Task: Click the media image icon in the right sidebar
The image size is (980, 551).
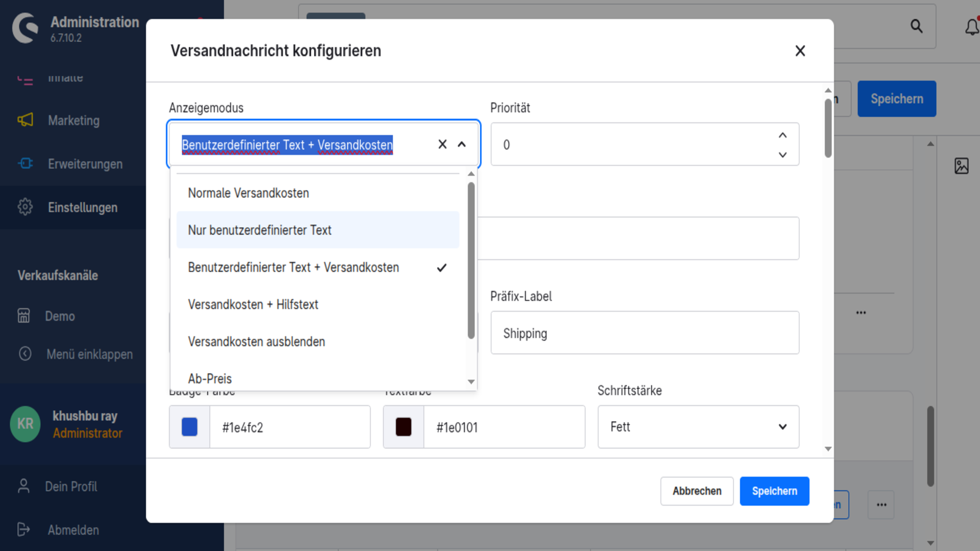Action: coord(962,166)
